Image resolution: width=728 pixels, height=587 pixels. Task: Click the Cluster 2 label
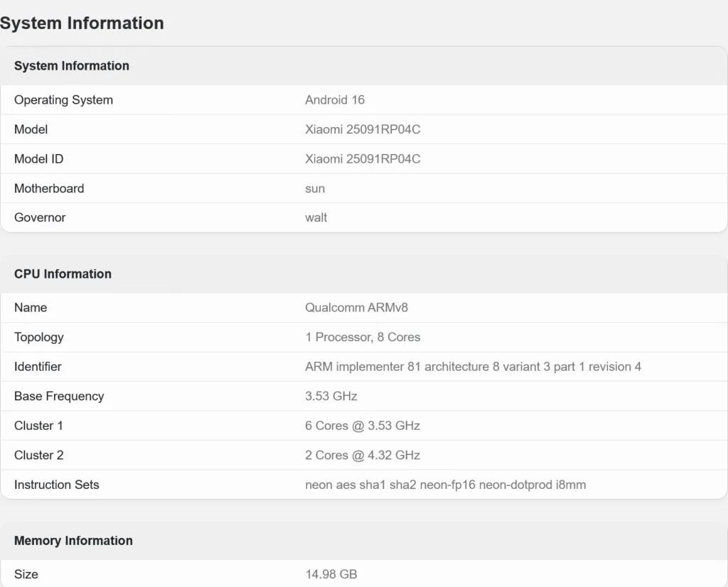[38, 456]
